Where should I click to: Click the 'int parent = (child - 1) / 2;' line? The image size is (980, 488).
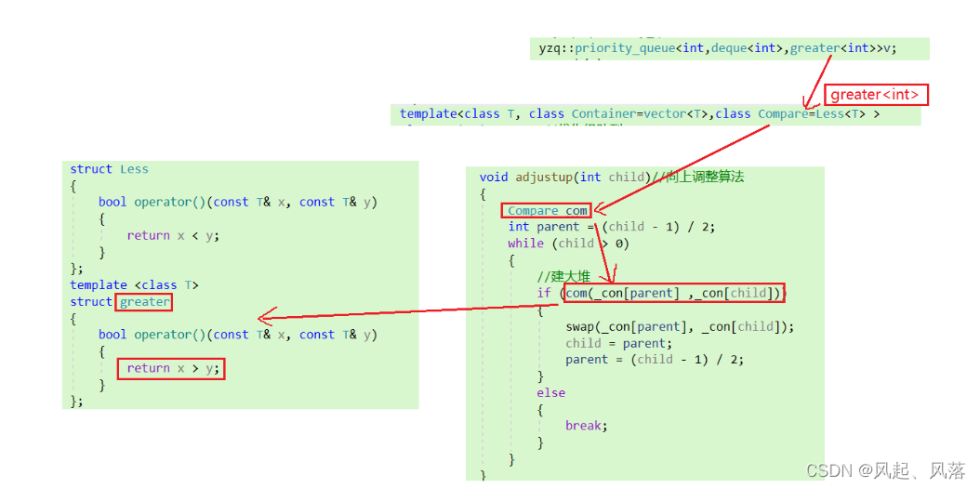click(x=611, y=227)
